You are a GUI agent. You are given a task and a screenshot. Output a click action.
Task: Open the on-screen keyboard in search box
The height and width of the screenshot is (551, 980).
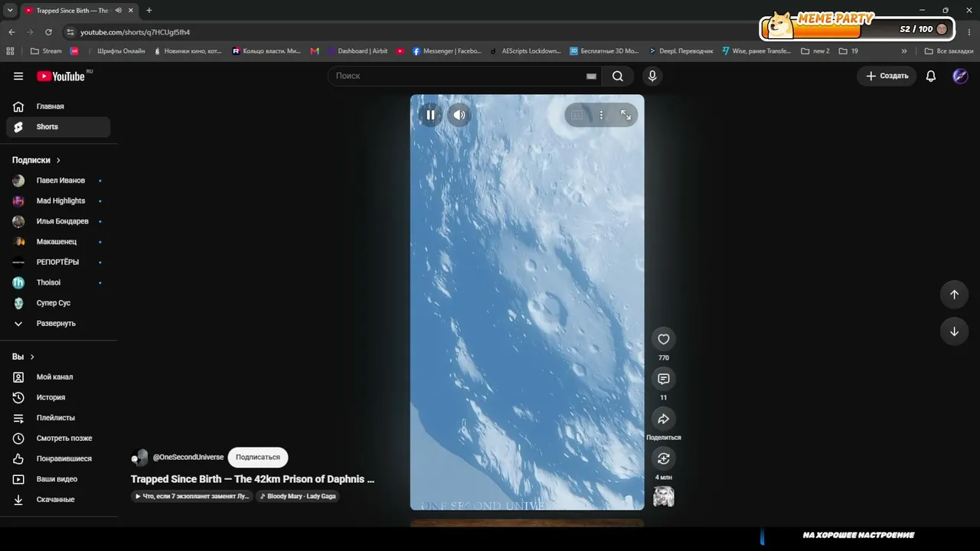[591, 76]
